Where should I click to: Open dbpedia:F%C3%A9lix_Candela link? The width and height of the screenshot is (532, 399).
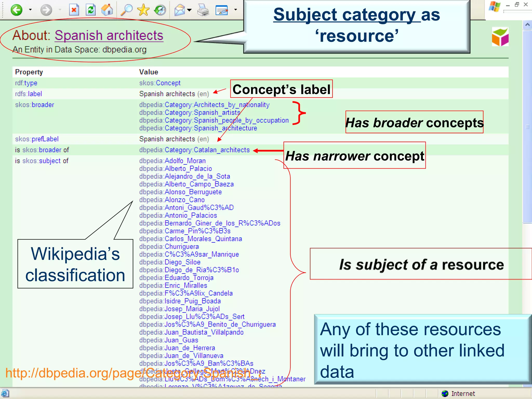click(186, 293)
